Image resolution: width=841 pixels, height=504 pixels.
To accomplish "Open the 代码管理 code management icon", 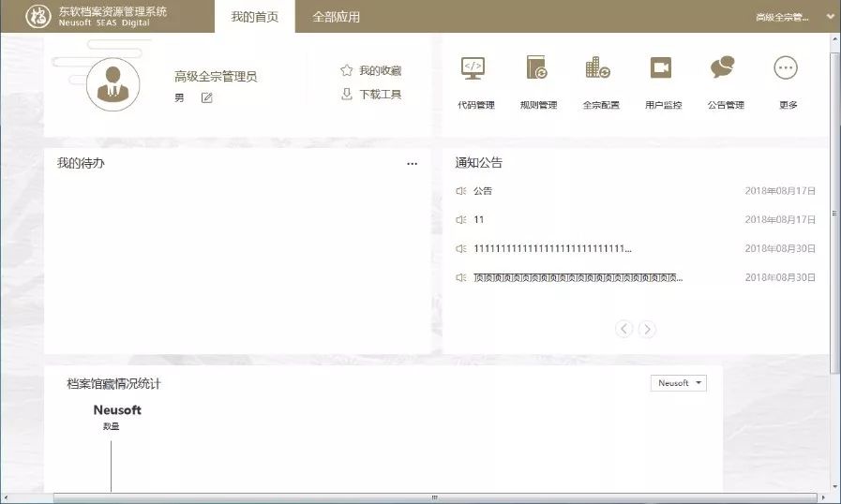I will pos(473,68).
